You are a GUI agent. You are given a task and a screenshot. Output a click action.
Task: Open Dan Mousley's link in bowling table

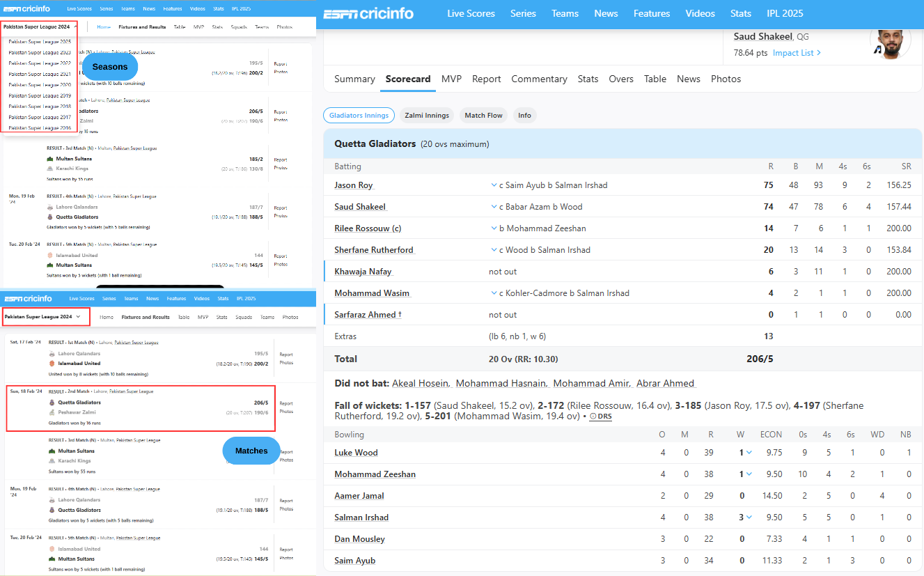pyautogui.click(x=359, y=539)
